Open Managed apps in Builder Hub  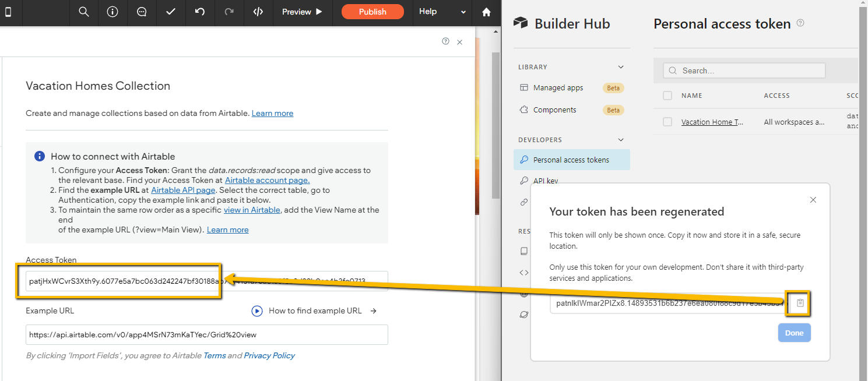click(557, 87)
